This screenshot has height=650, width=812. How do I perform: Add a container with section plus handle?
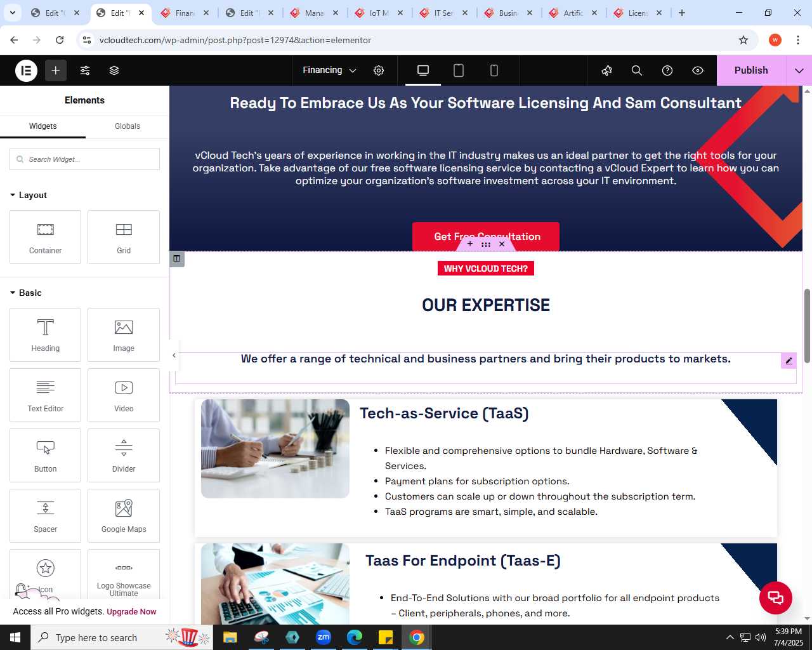[470, 244]
